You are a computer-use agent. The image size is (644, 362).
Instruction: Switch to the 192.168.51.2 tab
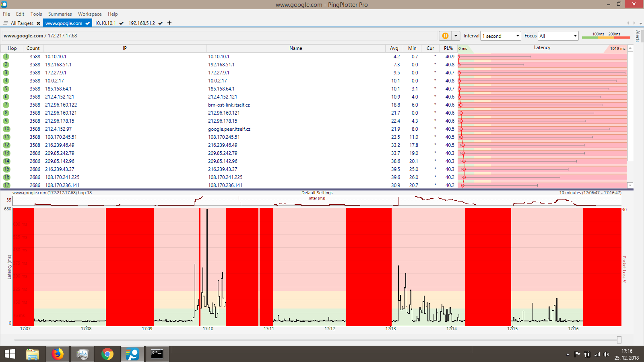click(141, 23)
